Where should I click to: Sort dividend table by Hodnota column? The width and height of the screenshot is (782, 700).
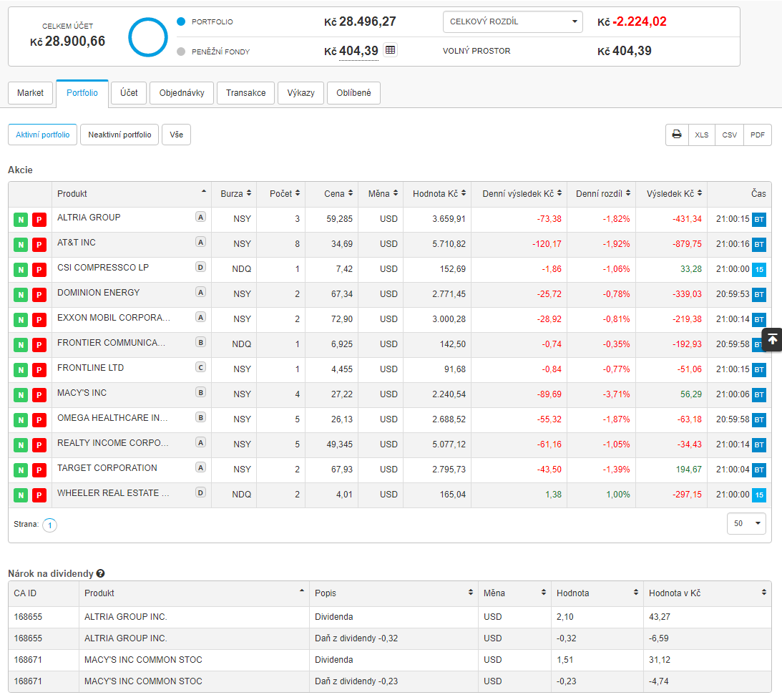pyautogui.click(x=597, y=593)
